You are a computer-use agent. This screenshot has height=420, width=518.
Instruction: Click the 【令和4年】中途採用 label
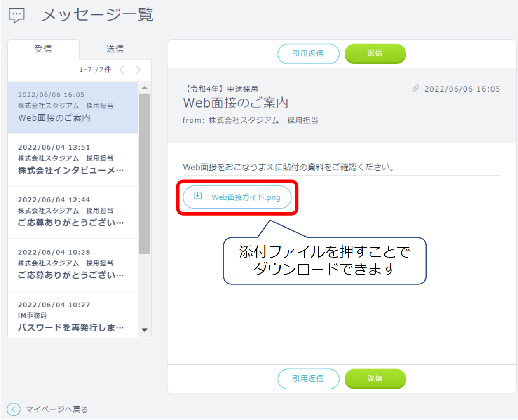coord(220,89)
